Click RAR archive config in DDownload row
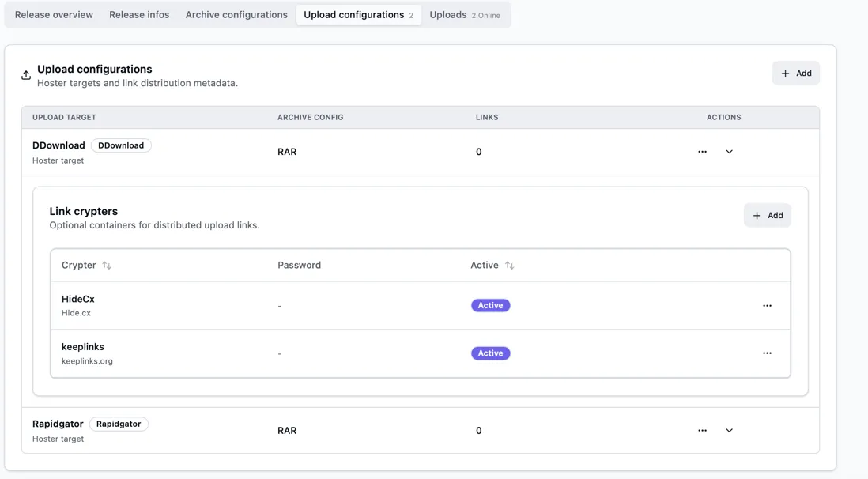This screenshot has height=479, width=868. click(287, 152)
